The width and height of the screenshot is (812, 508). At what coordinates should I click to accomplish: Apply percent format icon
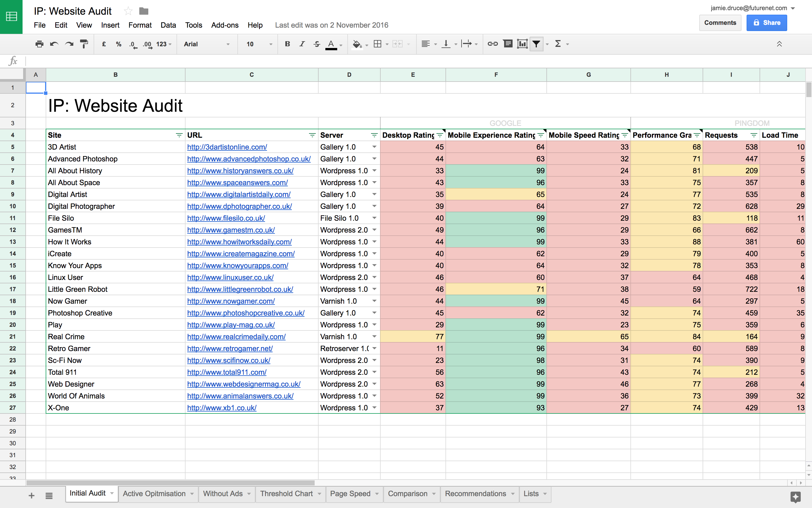coord(118,44)
